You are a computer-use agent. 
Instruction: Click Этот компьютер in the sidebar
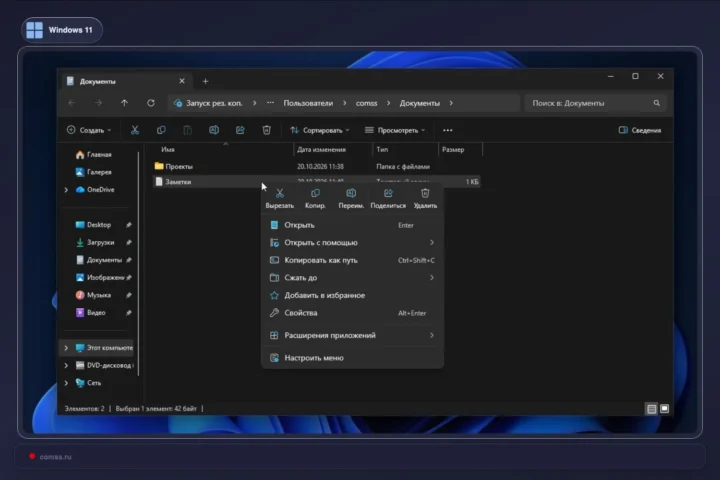pyautogui.click(x=104, y=348)
